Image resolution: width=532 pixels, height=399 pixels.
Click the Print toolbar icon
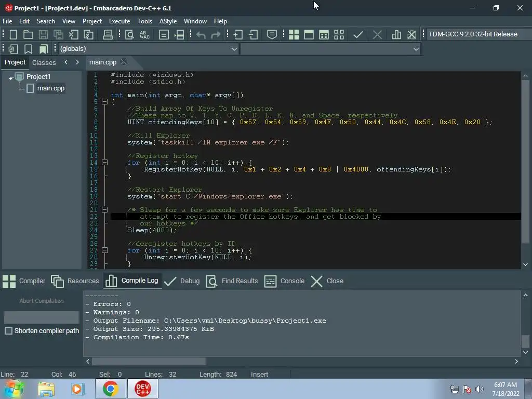point(108,35)
